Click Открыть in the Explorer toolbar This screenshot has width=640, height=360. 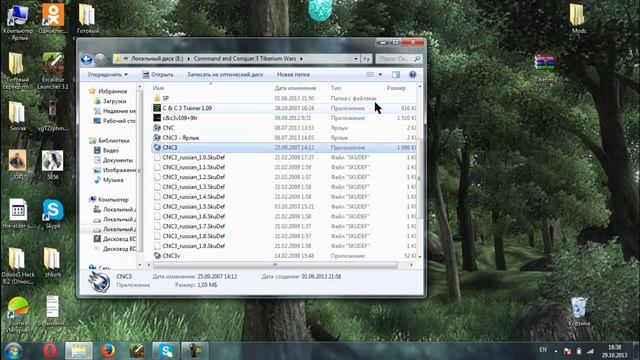(158, 75)
